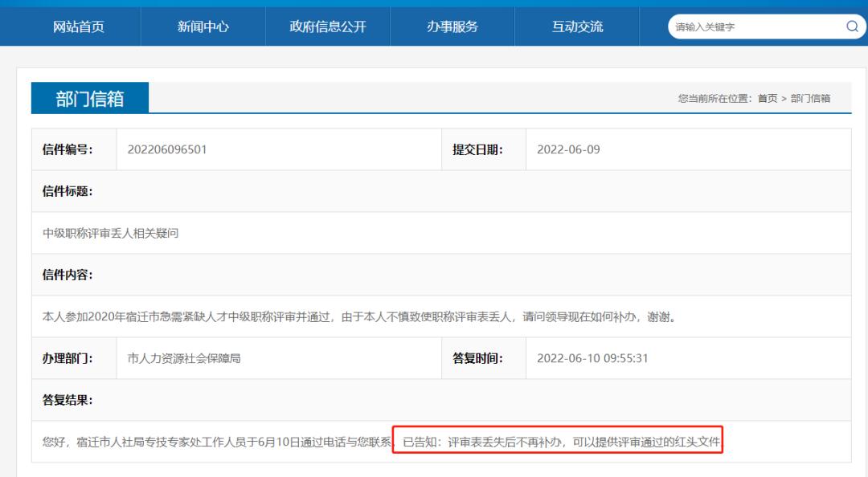This screenshot has width=868, height=477.
Task: Click the red-boxed reply notice text
Action: 560,440
